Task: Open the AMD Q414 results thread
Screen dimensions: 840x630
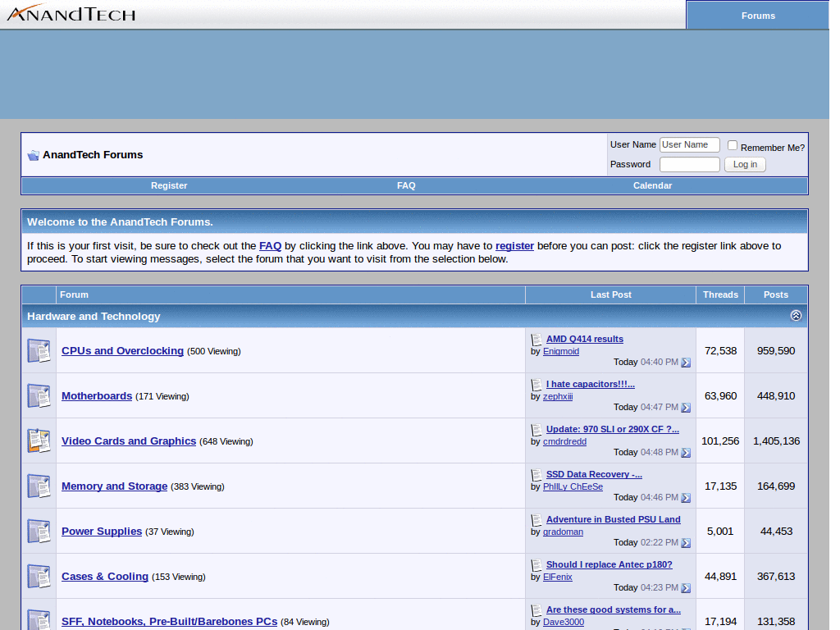Action: coord(584,339)
